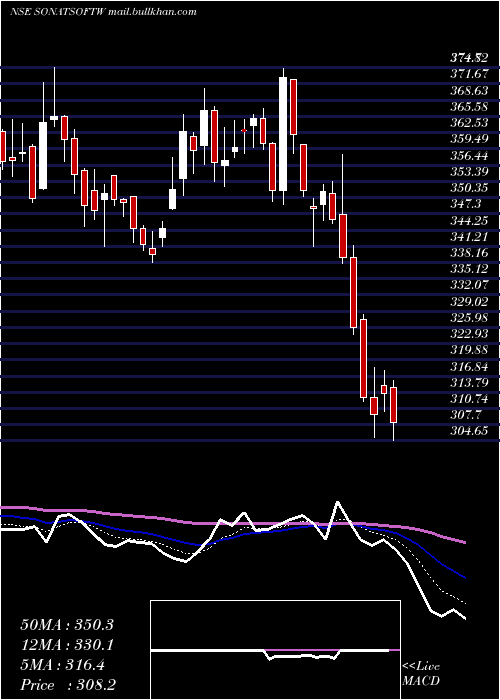
Task: Click the 313.79 price label
Action: tap(469, 383)
